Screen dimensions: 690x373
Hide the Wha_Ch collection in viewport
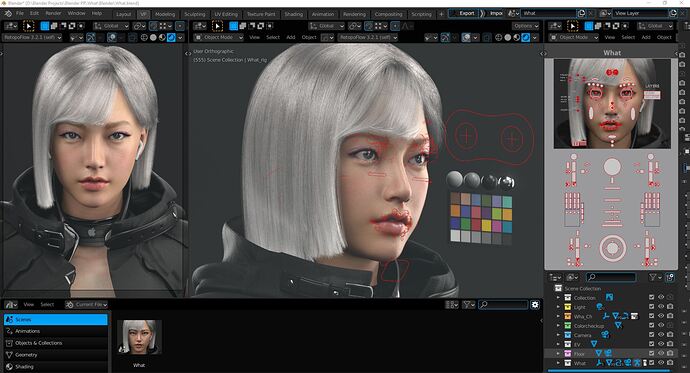point(661,316)
